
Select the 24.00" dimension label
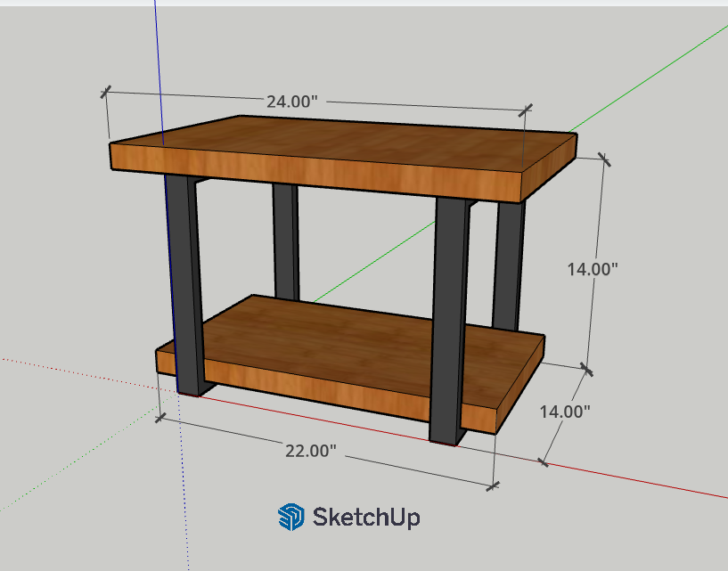pyautogui.click(x=291, y=102)
